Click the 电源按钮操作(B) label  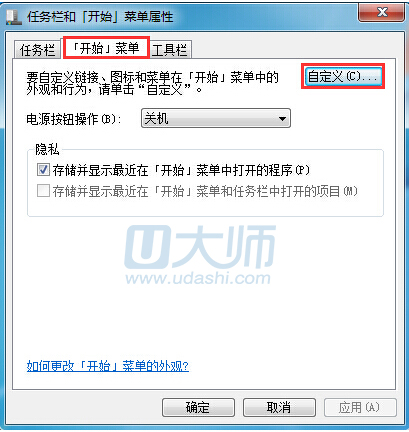point(74,119)
